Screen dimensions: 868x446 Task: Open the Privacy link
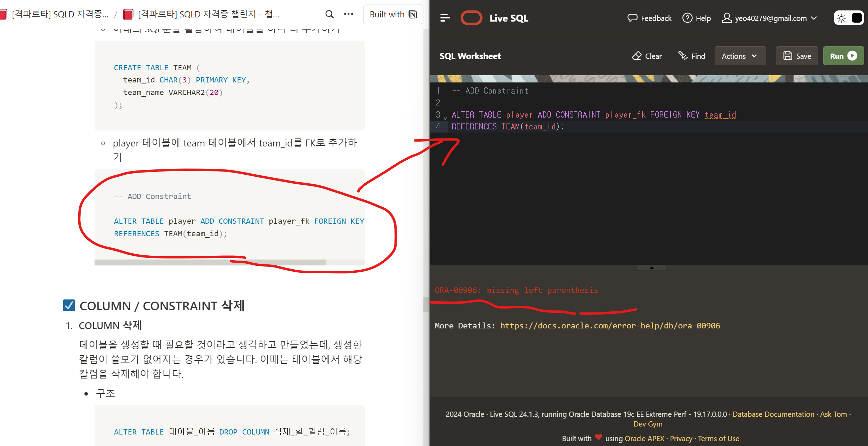[x=681, y=438]
